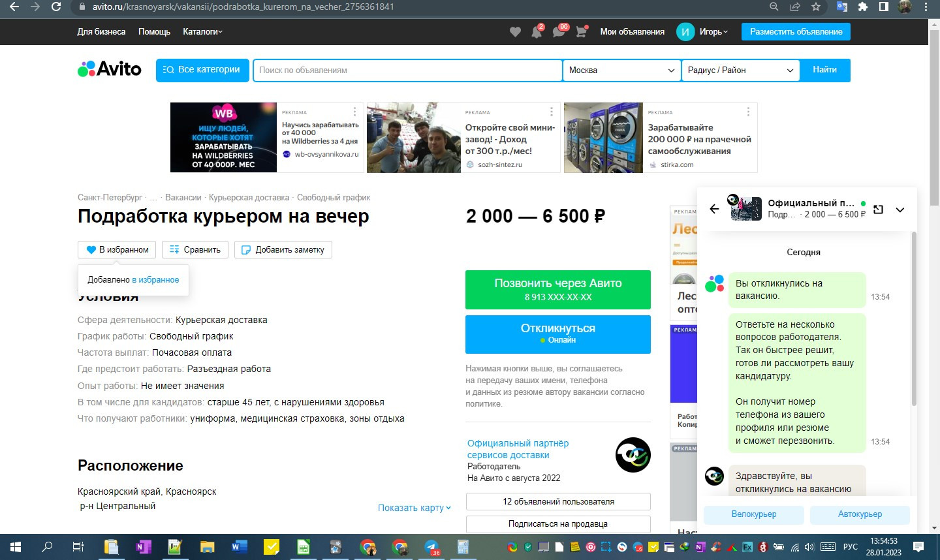This screenshot has height=560, width=940.
Task: Expand the map via Показать карту
Action: [x=415, y=508]
